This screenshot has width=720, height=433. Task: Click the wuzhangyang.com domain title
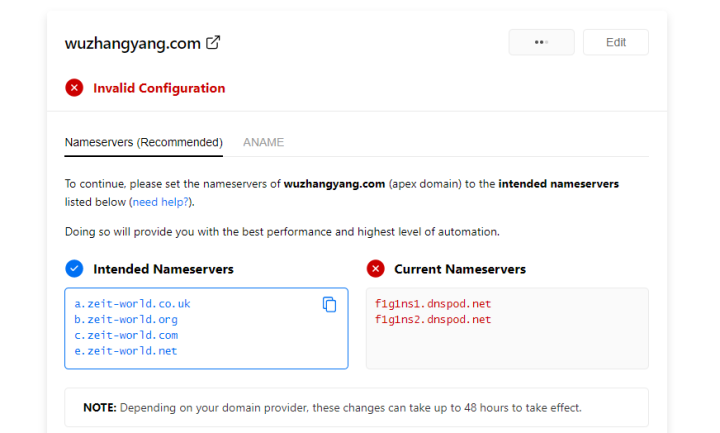(x=132, y=43)
